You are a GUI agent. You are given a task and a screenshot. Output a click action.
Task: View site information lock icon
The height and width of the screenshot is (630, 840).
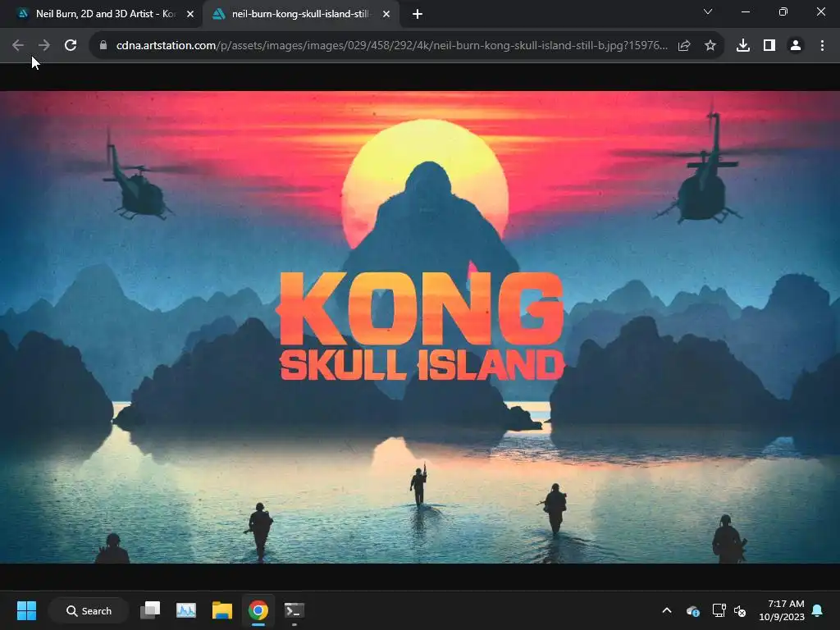103,46
